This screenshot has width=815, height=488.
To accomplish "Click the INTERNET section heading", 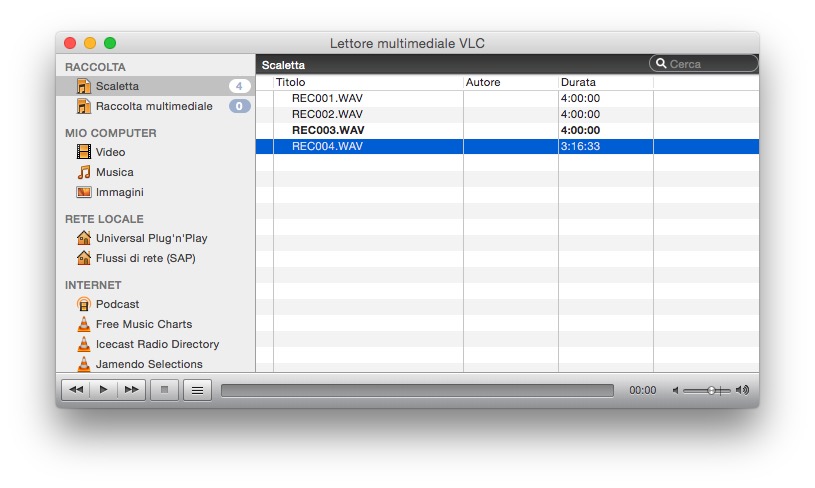I will click(x=93, y=285).
